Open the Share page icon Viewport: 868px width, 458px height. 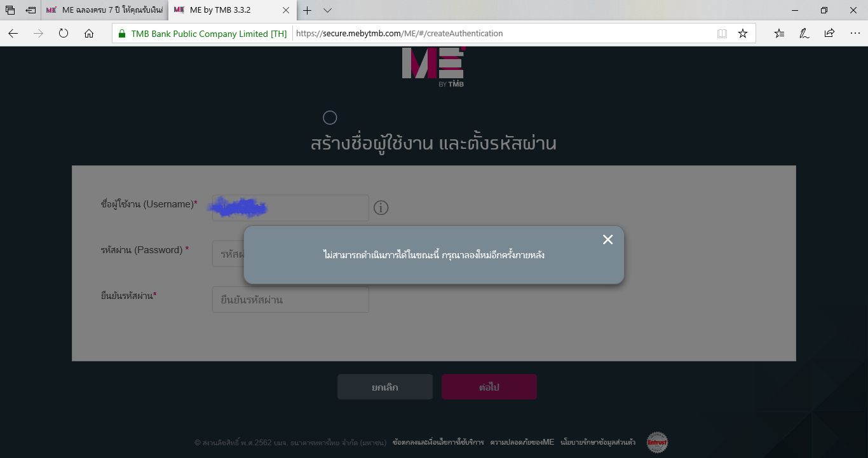(x=829, y=34)
